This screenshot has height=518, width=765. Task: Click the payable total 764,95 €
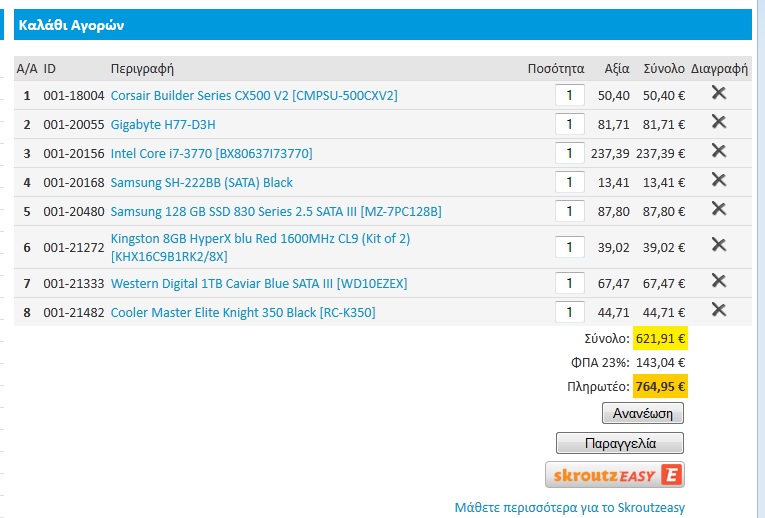pos(660,386)
